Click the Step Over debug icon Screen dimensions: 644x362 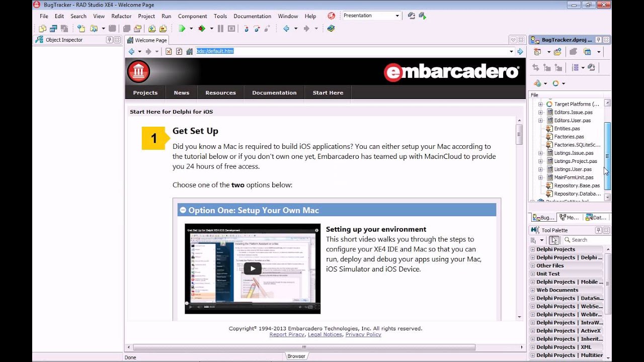[257, 29]
